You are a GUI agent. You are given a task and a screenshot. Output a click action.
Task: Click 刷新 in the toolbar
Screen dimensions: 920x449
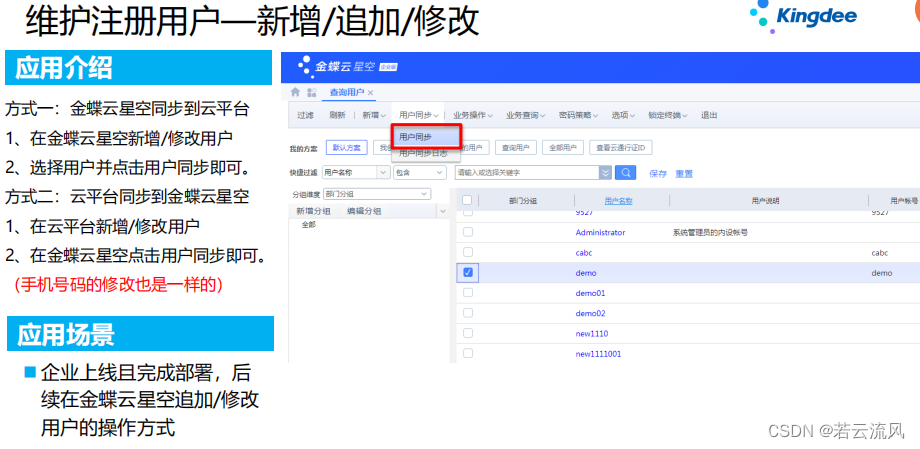[337, 116]
